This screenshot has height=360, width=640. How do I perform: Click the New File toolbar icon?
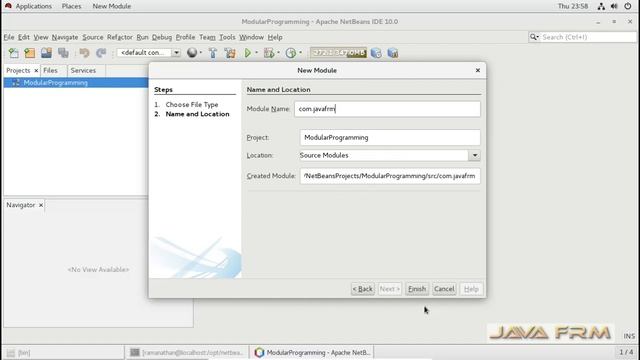coord(13,53)
